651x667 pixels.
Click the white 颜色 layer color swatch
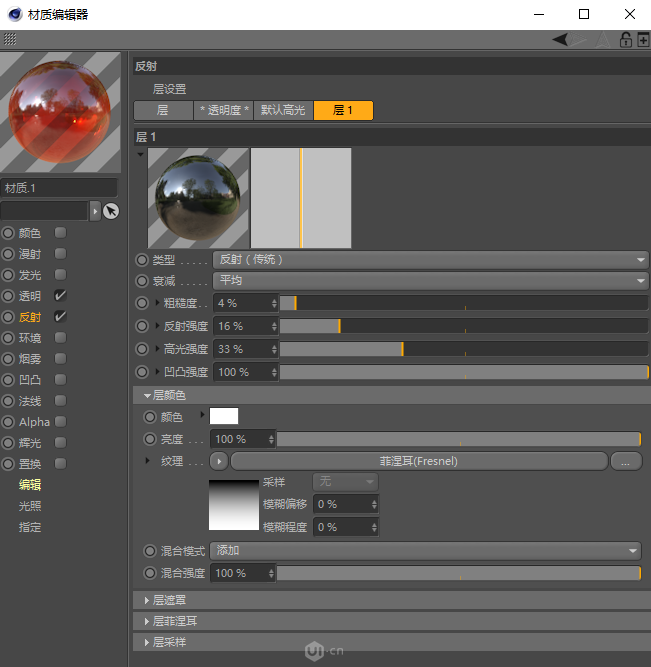(224, 416)
